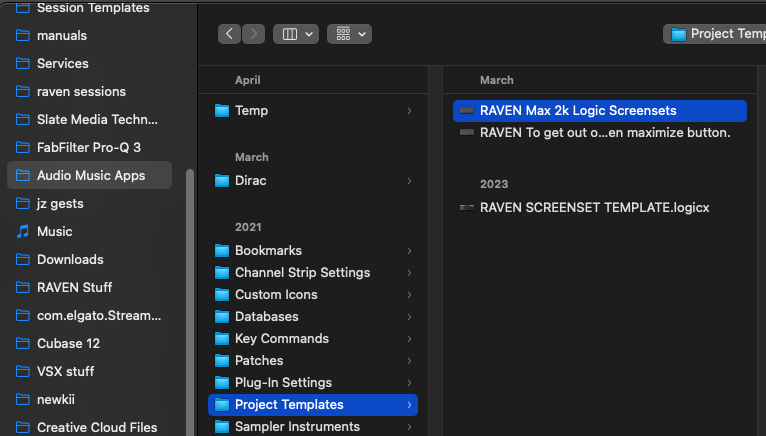Screen dimensions: 766x436
Task: Go back with the left arrow button
Action: pos(229,34)
